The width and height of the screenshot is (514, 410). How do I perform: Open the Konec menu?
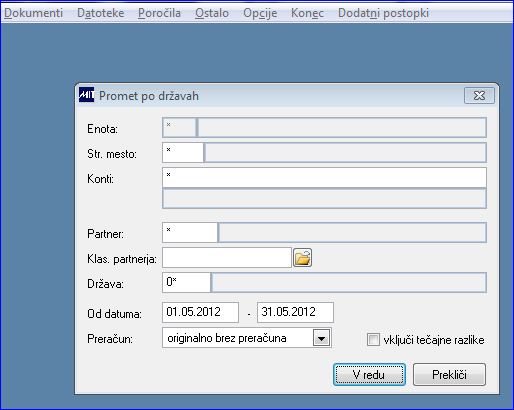(x=307, y=13)
